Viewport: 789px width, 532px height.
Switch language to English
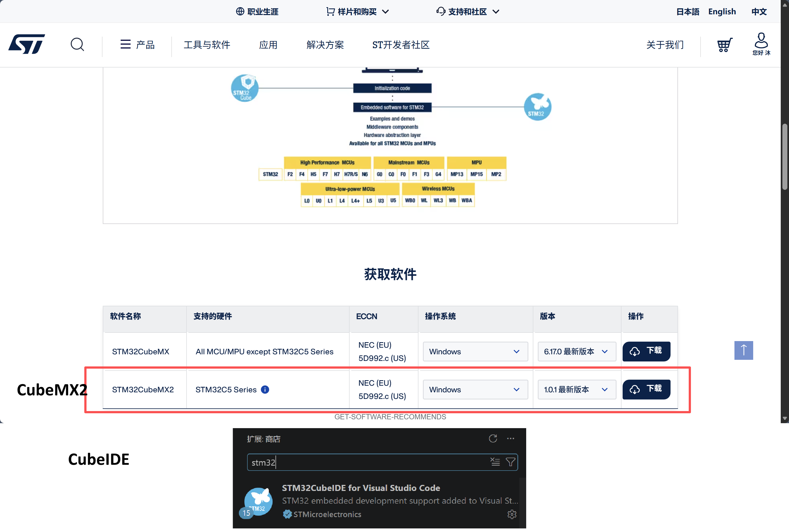coord(722,12)
